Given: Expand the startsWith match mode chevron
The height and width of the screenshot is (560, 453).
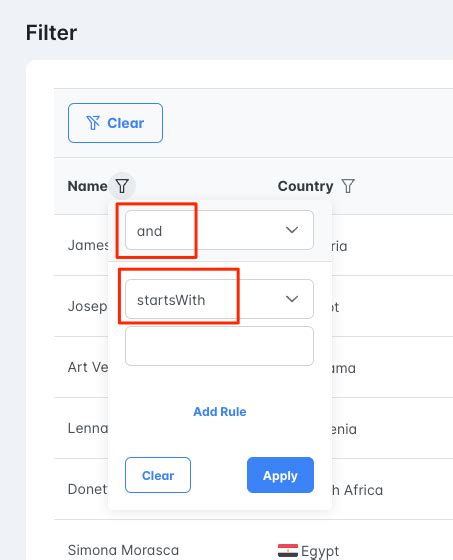Looking at the screenshot, I should (x=292, y=299).
